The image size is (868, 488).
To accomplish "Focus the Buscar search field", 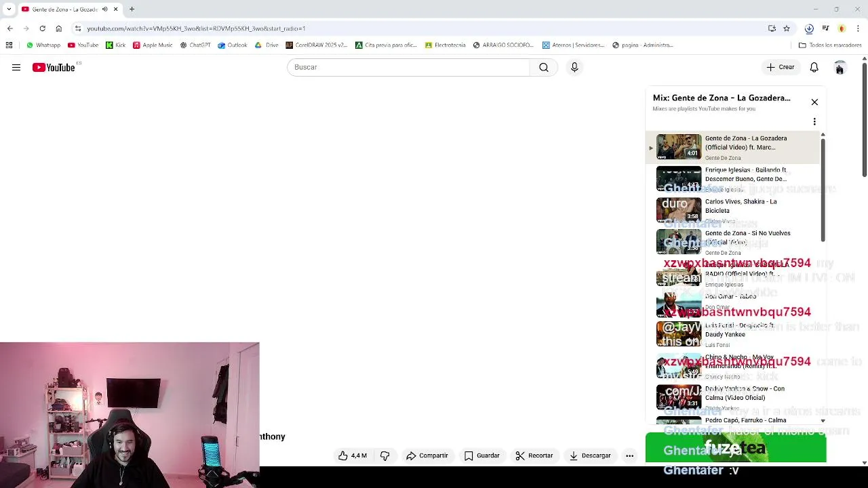I will point(409,67).
